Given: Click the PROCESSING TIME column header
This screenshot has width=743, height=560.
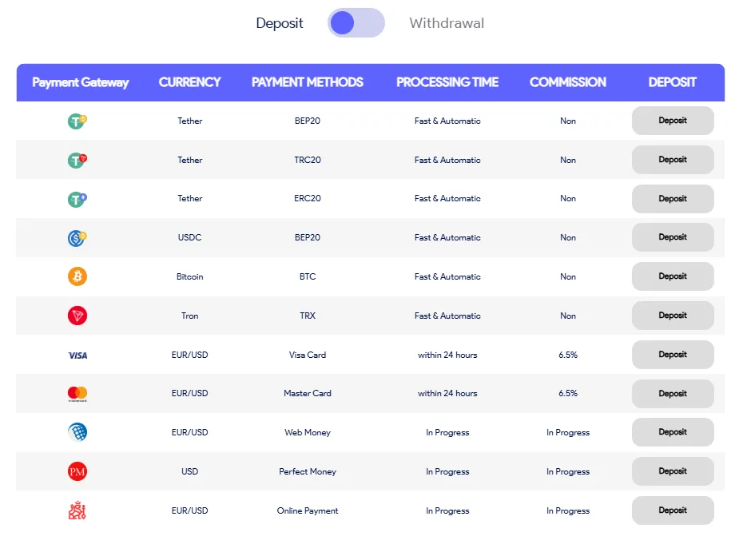Looking at the screenshot, I should point(447,82).
